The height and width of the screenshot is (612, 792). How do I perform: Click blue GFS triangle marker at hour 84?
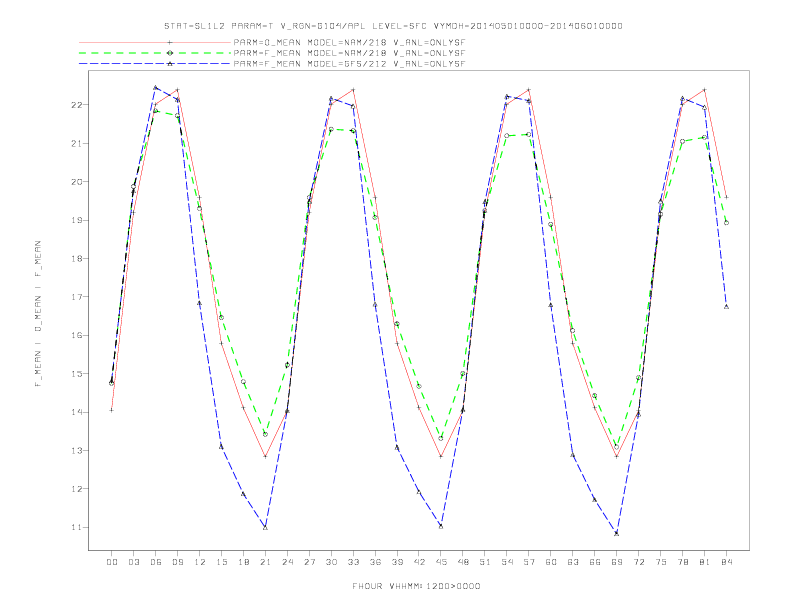click(726, 307)
